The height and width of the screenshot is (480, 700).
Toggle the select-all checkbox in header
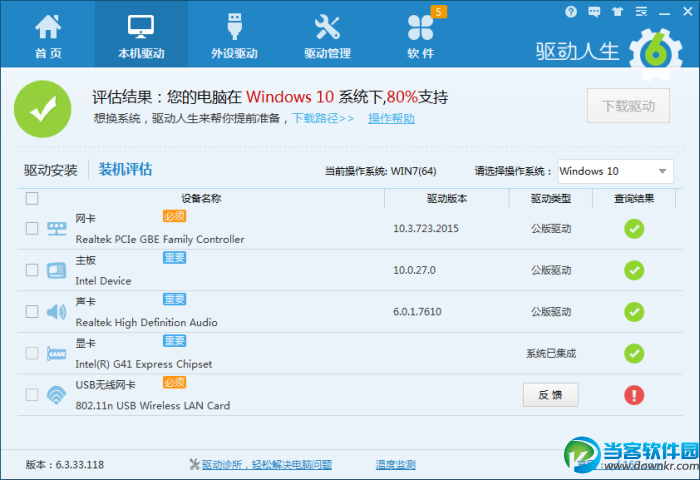[x=32, y=198]
